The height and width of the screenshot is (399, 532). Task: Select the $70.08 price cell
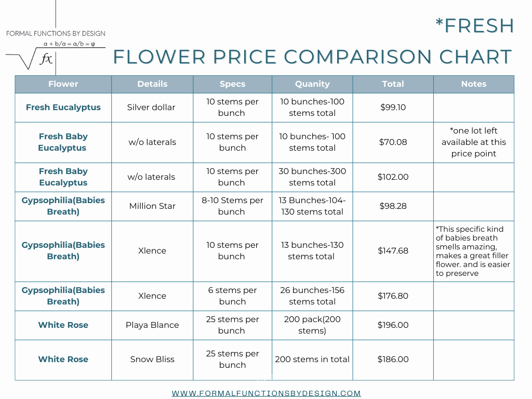click(x=393, y=142)
